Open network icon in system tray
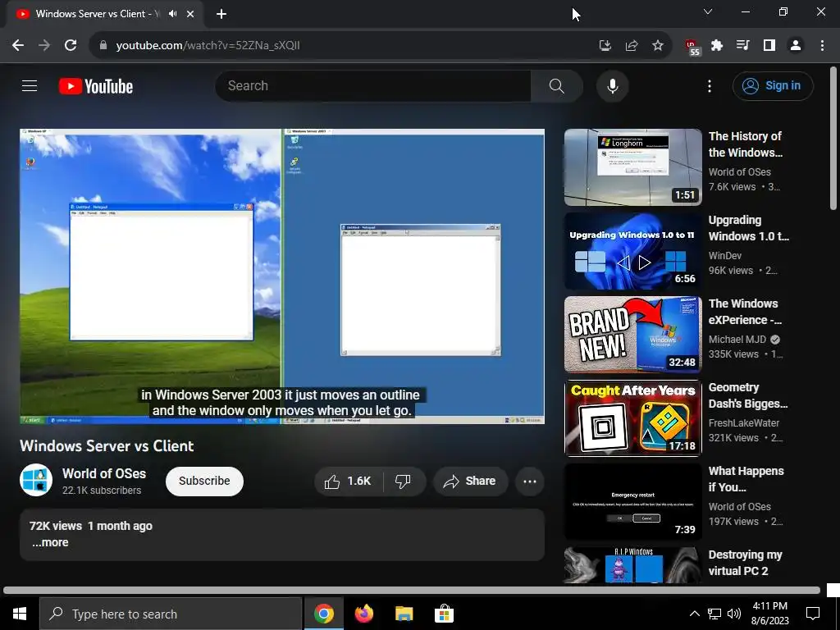Viewport: 840px width, 630px height. point(714,614)
